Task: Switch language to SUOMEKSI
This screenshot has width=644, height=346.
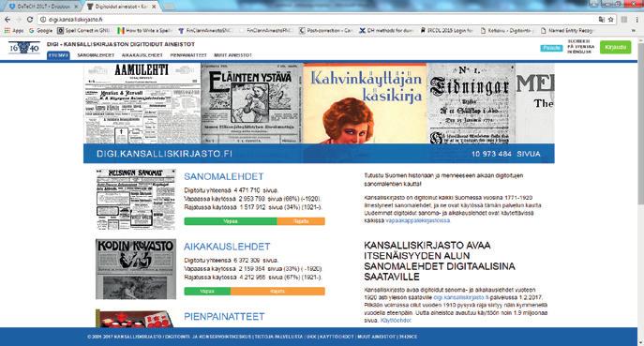Action: click(x=578, y=41)
